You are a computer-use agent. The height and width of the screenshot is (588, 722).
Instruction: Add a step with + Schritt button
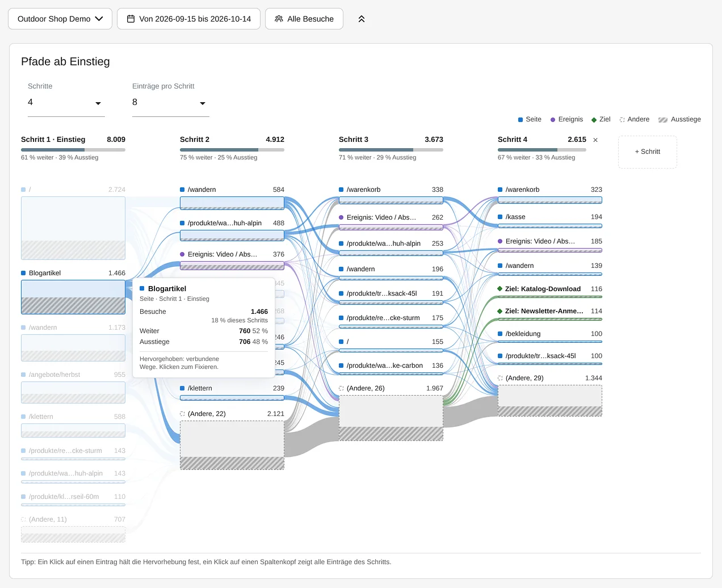tap(648, 152)
